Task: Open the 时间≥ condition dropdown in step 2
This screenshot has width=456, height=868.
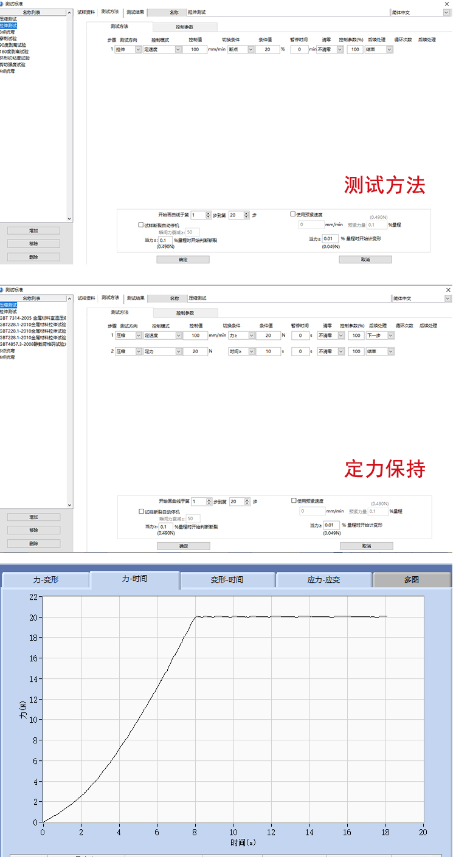Action: pyautogui.click(x=251, y=351)
